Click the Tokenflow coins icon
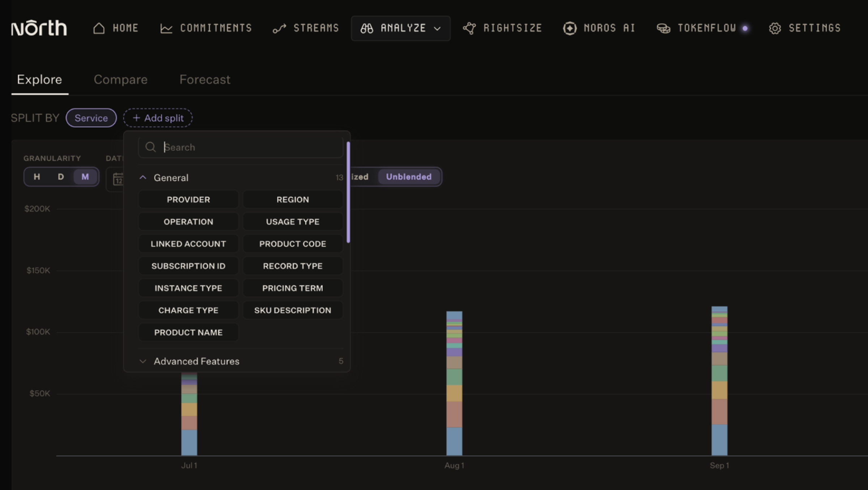The height and width of the screenshot is (490, 868). (x=664, y=28)
